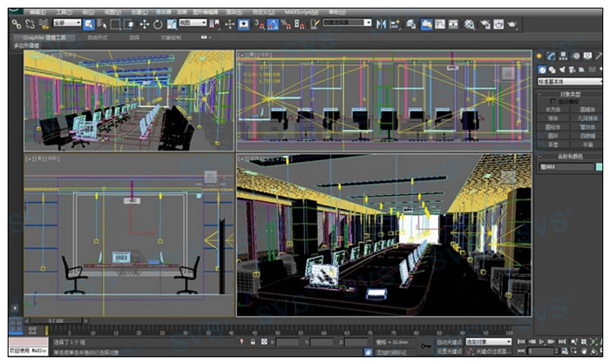Image resolution: width=610 pixels, height=364 pixels.
Task: Open the Create panel tab
Action: (x=540, y=56)
